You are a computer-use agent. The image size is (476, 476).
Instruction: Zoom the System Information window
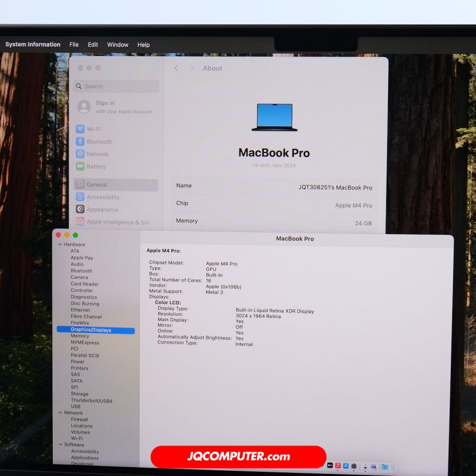(75, 235)
